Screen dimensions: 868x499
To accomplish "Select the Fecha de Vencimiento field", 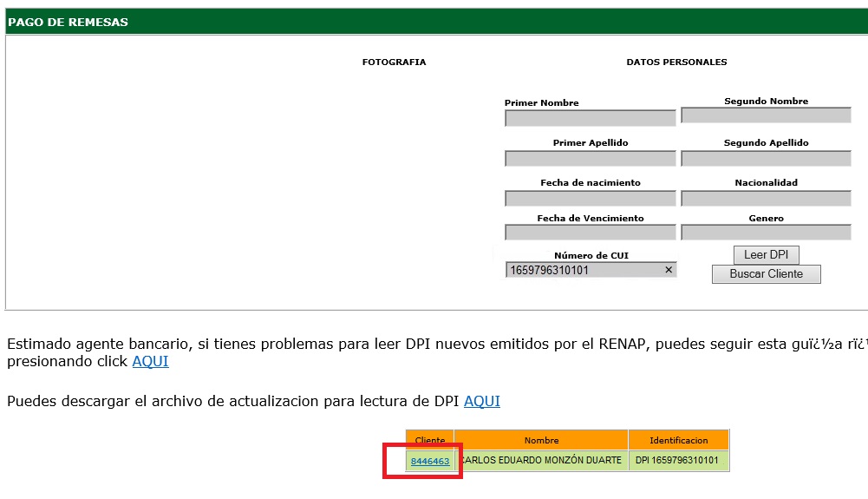I will click(590, 233).
